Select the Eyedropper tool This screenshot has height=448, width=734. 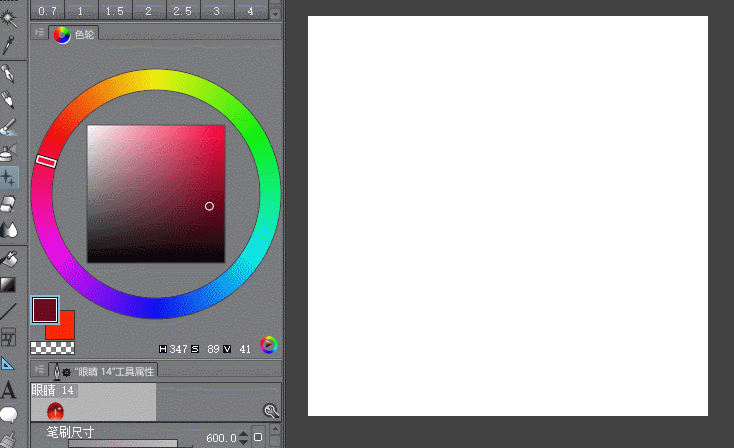pos(8,45)
